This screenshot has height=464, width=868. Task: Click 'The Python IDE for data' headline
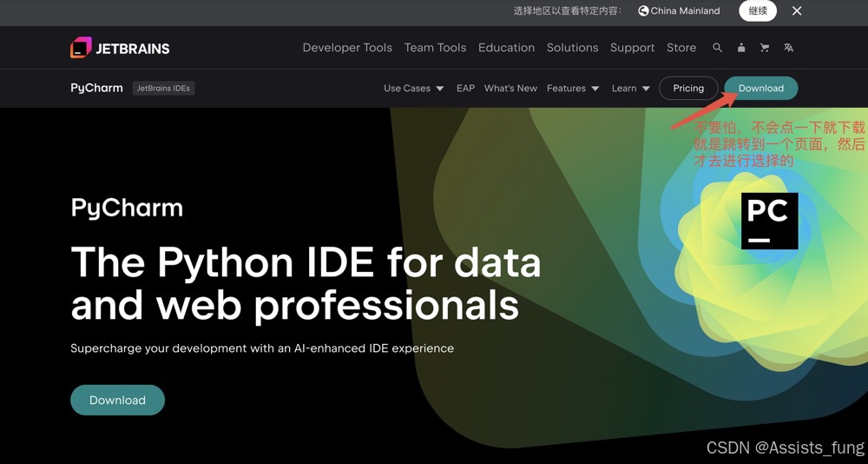306,262
